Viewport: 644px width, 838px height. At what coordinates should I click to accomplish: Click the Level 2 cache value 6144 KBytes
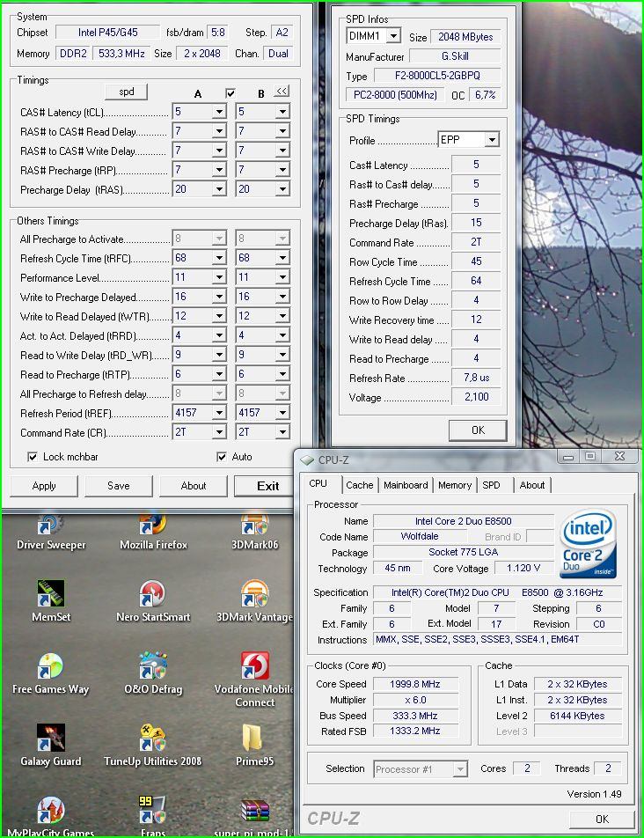tap(578, 716)
